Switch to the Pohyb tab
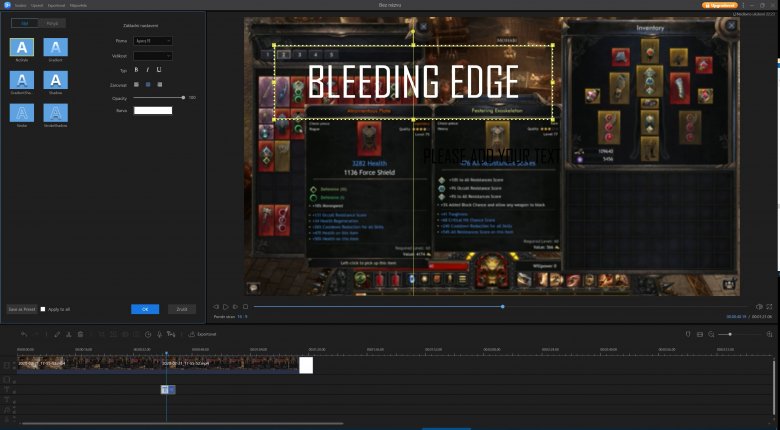Screen dimensions: 780x430 [52, 23]
